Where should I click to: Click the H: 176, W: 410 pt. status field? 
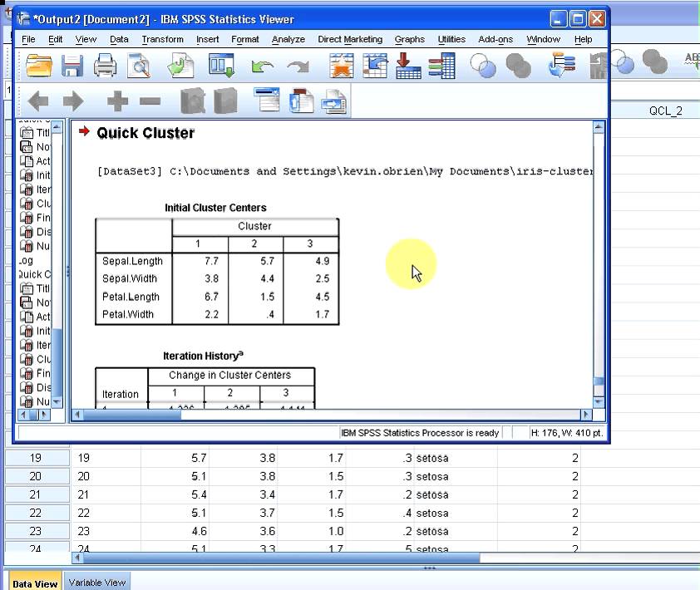(x=566, y=432)
